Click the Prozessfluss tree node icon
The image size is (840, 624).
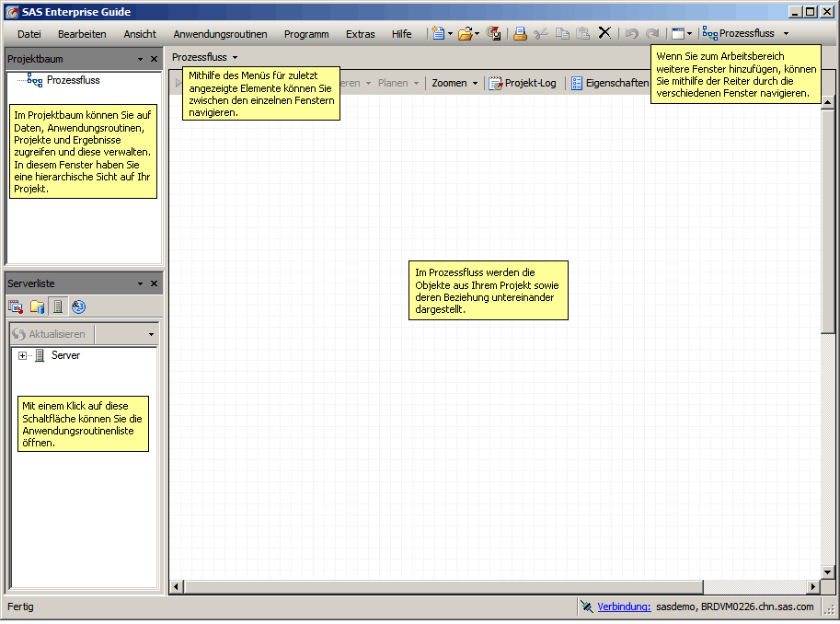coord(35,80)
